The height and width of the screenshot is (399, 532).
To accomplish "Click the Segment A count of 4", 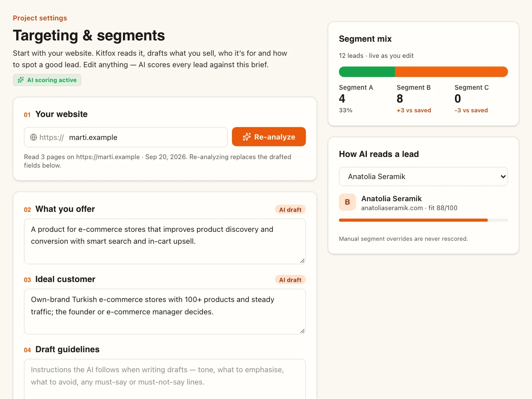I will 342,99.
